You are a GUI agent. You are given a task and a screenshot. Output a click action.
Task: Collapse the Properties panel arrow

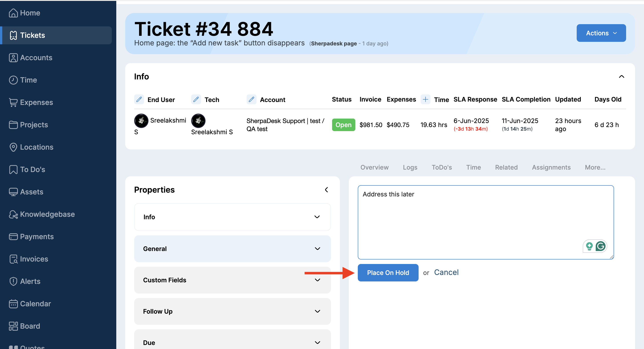pyautogui.click(x=326, y=190)
